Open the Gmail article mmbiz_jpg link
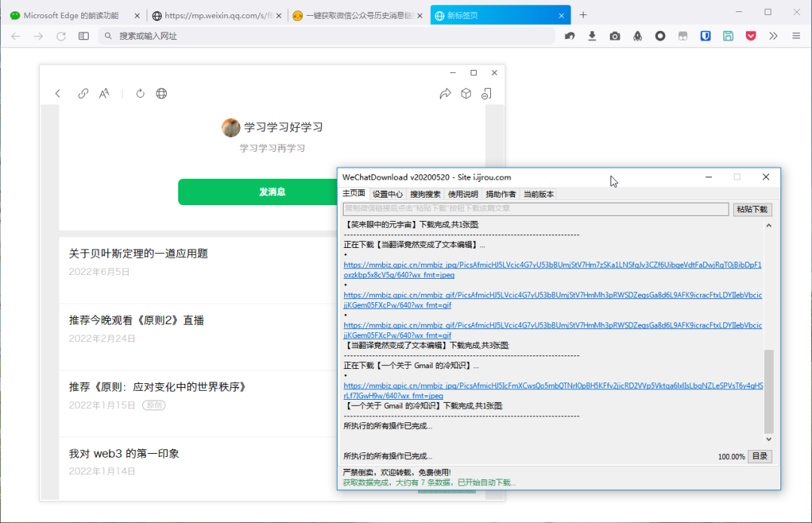Viewport: 812px width, 523px height. coord(553,391)
